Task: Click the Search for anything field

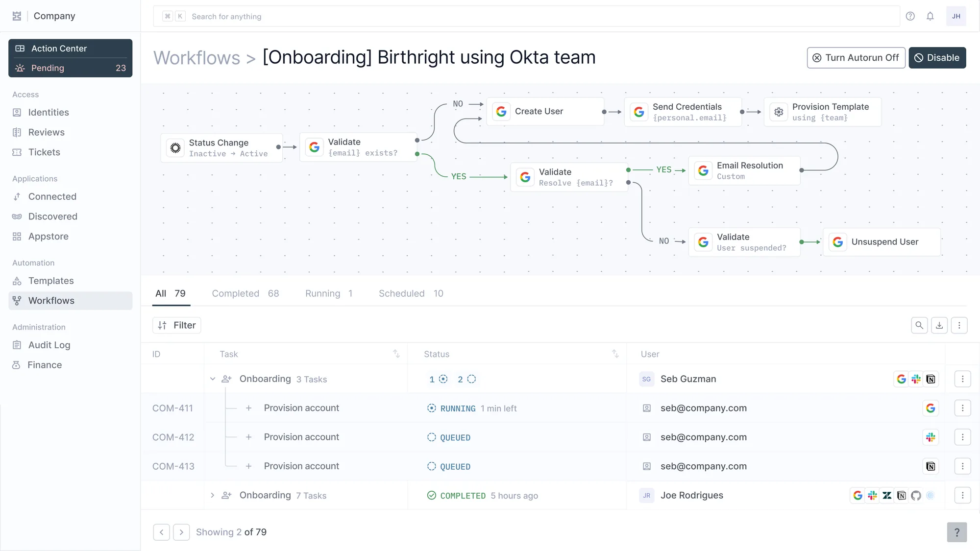Action: point(527,16)
